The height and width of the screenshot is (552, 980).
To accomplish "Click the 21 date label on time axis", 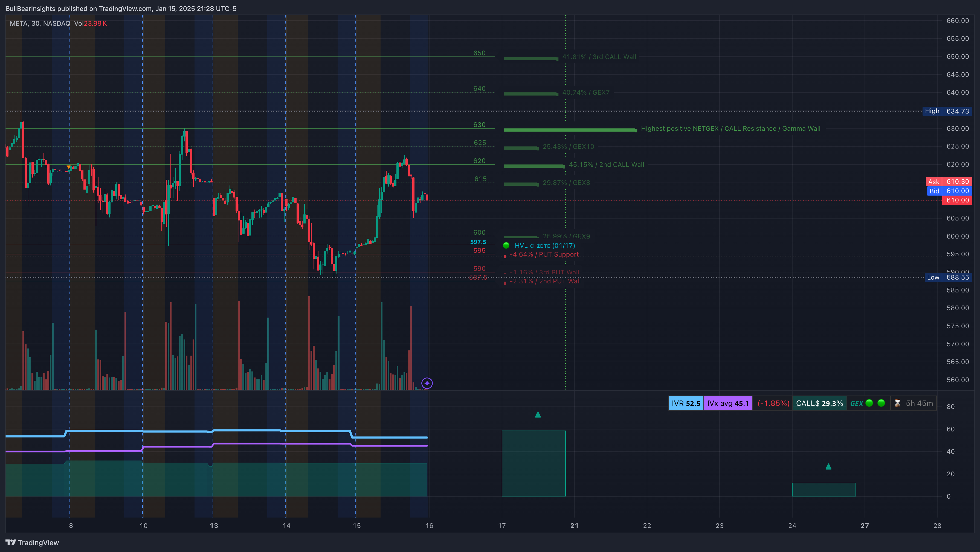I will click(574, 526).
